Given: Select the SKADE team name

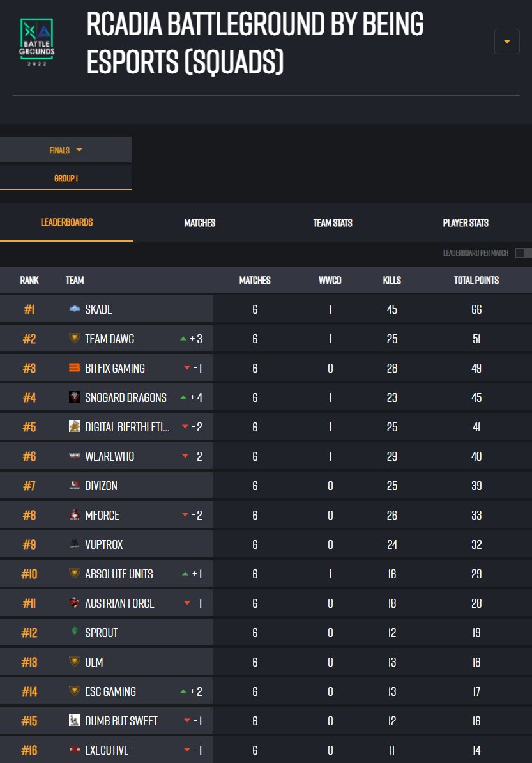Looking at the screenshot, I should coord(99,309).
